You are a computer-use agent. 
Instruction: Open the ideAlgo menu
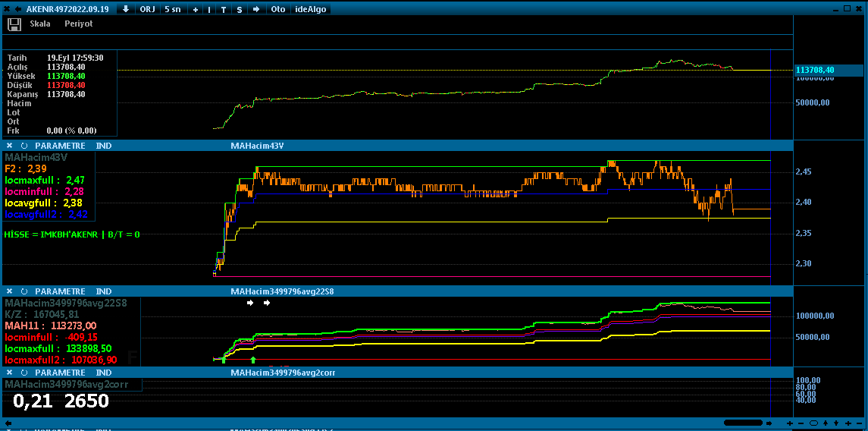[311, 9]
